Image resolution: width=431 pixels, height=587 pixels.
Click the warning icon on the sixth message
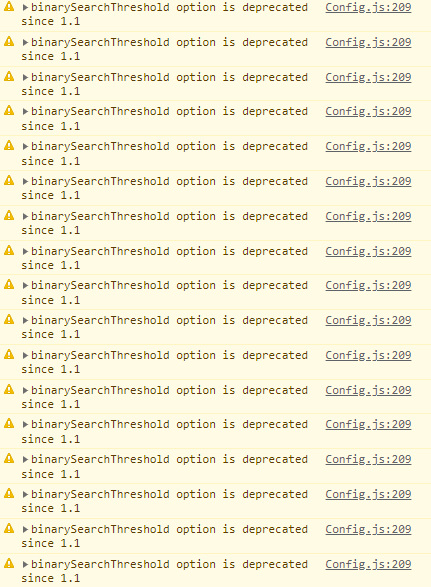pyautogui.click(x=9, y=180)
